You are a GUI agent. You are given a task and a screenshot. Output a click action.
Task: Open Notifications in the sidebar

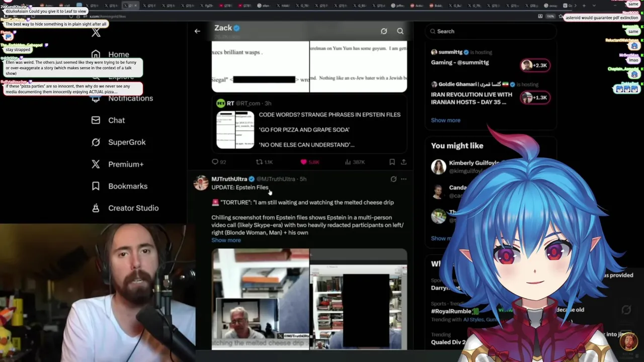(x=130, y=98)
